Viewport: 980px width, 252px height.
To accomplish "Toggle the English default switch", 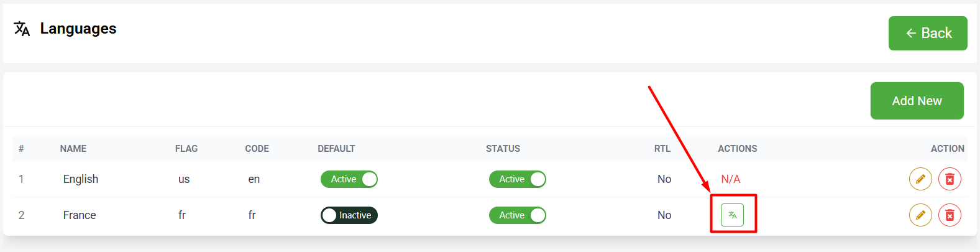I will (349, 179).
